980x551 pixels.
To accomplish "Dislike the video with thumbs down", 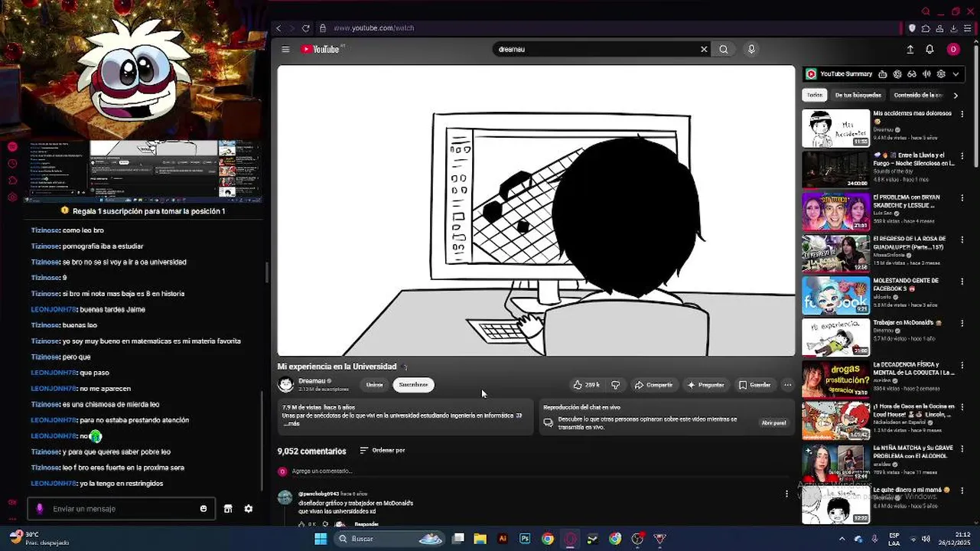I will pos(615,385).
